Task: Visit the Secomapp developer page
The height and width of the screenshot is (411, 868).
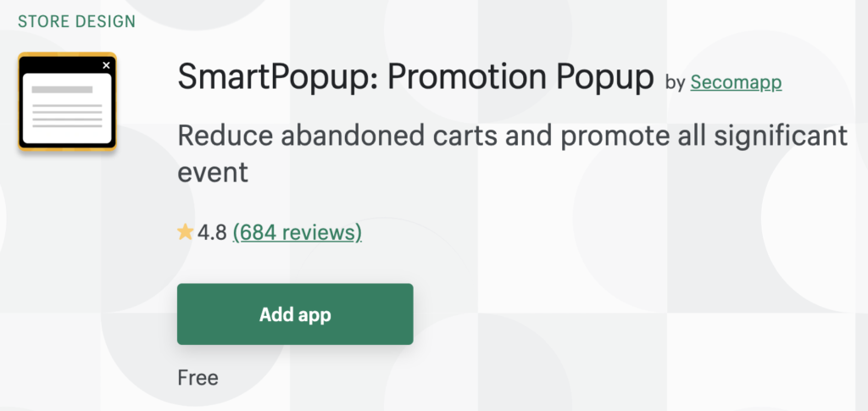Action: 736,82
